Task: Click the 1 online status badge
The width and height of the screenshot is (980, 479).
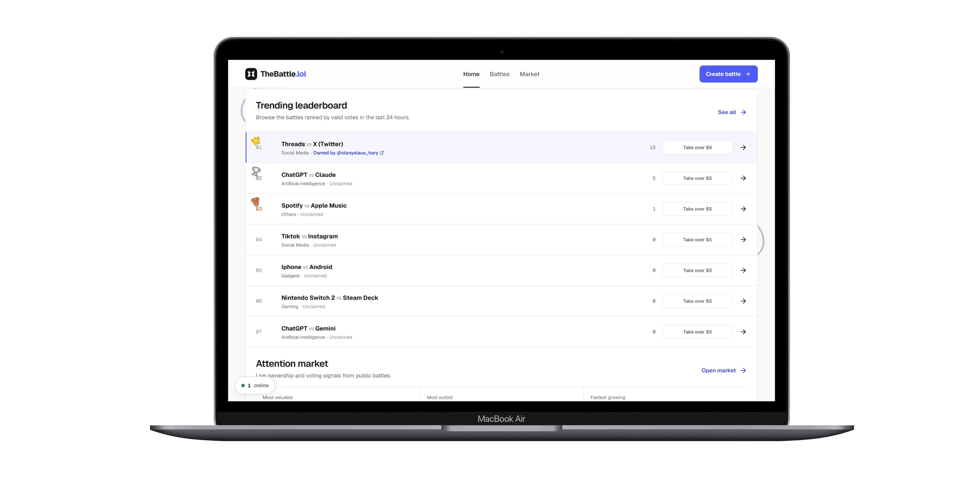Action: click(255, 385)
